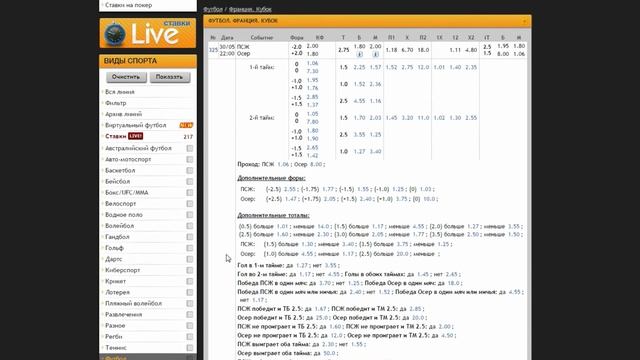Select Осер выиграет оба тайма да 50.0
Screen dimensions: 640x360
pos(329,353)
